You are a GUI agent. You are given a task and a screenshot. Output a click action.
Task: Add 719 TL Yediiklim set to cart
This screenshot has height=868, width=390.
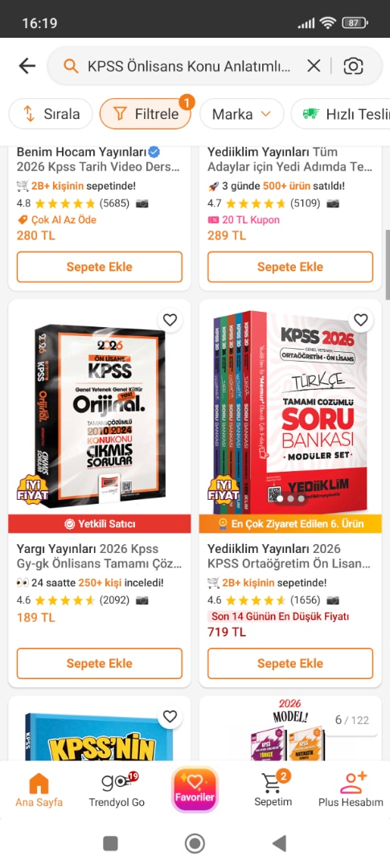click(x=290, y=663)
